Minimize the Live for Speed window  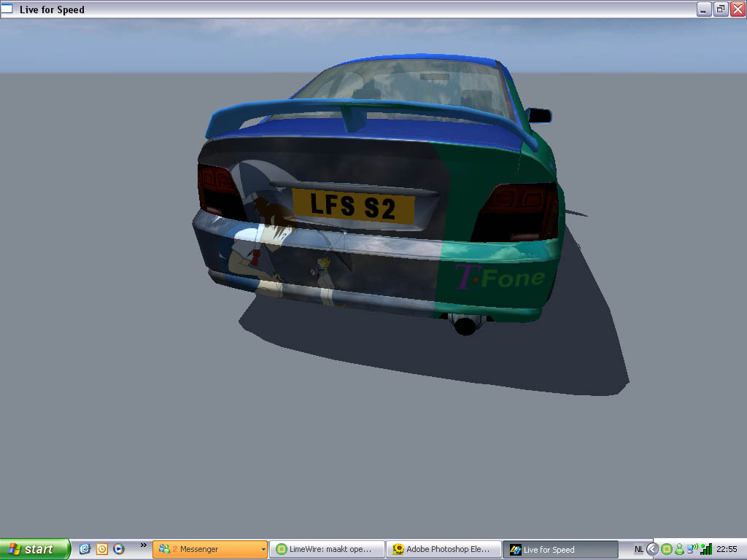coord(704,9)
